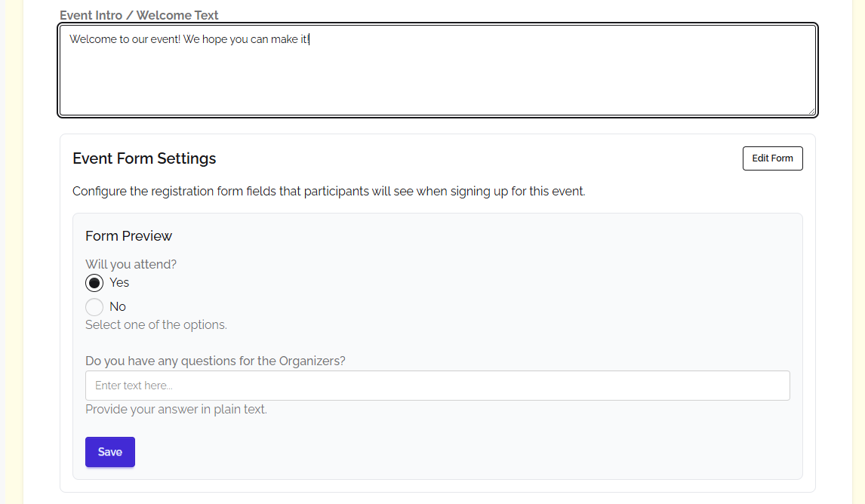The image size is (865, 504).
Task: Select the No radio button
Action: [x=94, y=307]
